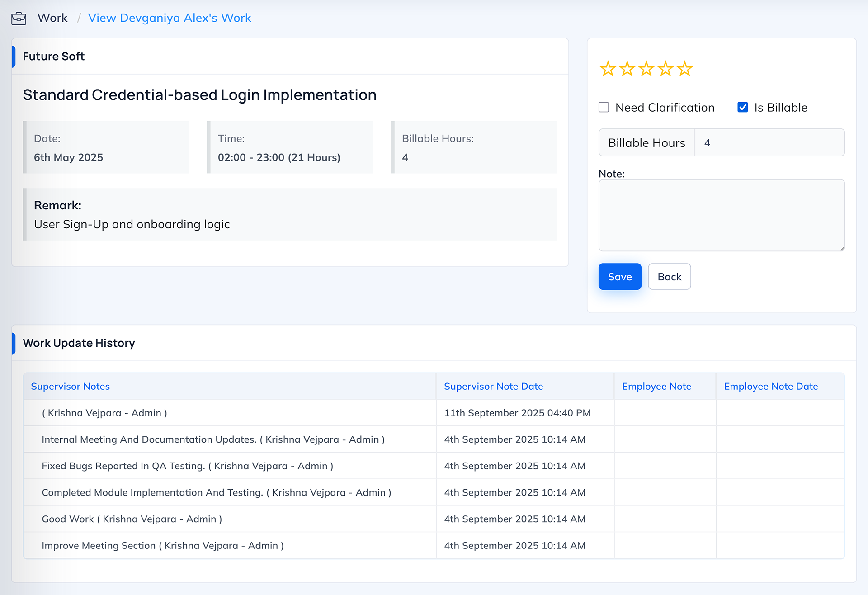Sort by Supervisor Notes column header
This screenshot has height=595, width=868.
[71, 387]
